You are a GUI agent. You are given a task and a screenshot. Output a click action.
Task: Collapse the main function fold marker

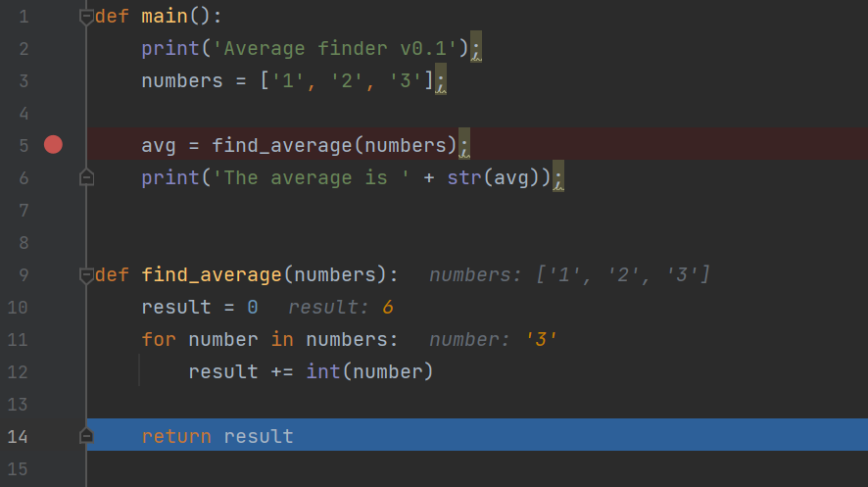[x=86, y=17]
